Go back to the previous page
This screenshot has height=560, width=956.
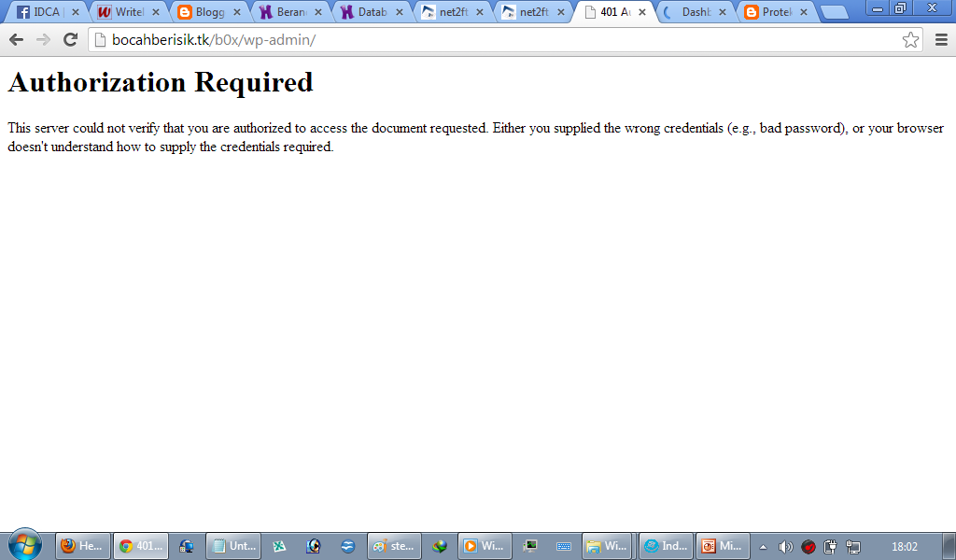click(x=15, y=39)
